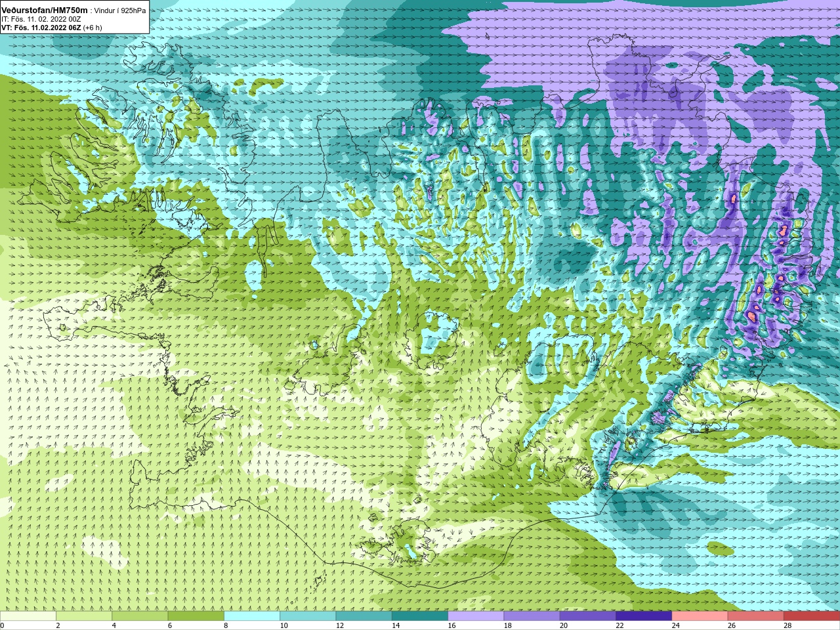This screenshot has height=630, width=840.
Task: Click the legend value label 24
Action: [x=675, y=625]
